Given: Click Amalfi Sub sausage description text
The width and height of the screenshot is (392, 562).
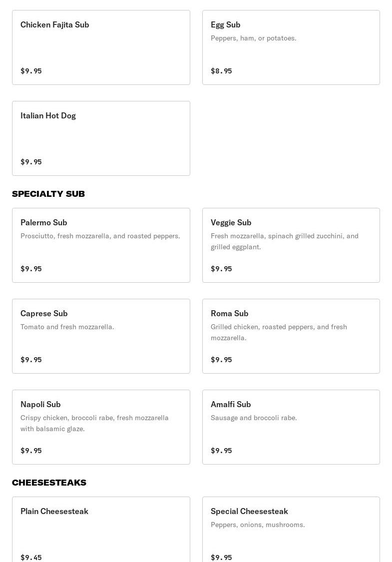Looking at the screenshot, I should 254,418.
